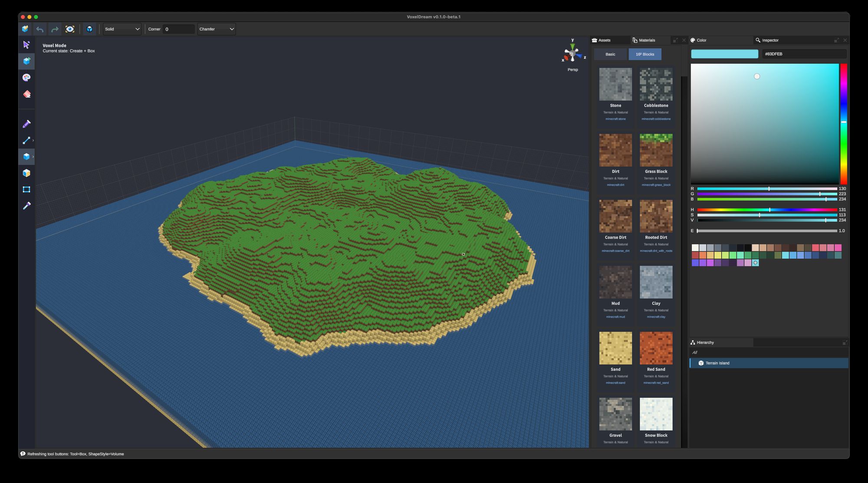Close the Color/Inspector panel

click(845, 40)
